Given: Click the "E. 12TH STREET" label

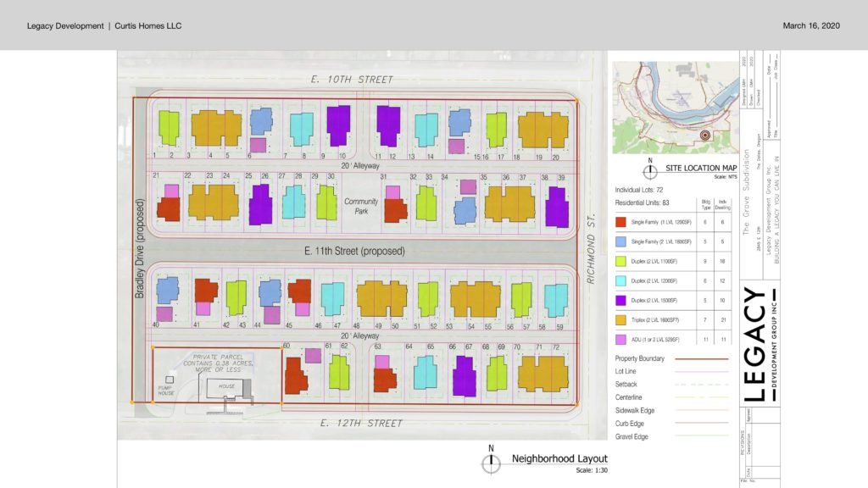Looking at the screenshot, I should pos(361,424).
